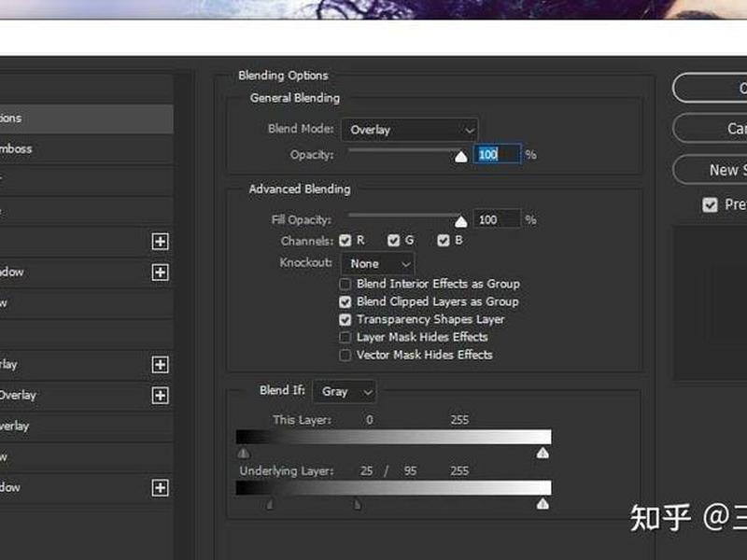Uncheck Transparency Shapes Layer
Screen dimensions: 747x560
click(x=345, y=319)
